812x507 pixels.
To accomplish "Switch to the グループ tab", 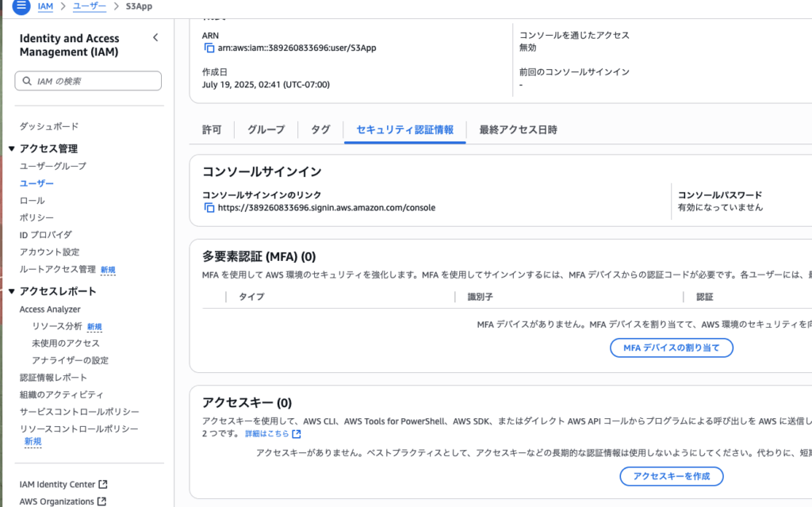I will pos(266,129).
